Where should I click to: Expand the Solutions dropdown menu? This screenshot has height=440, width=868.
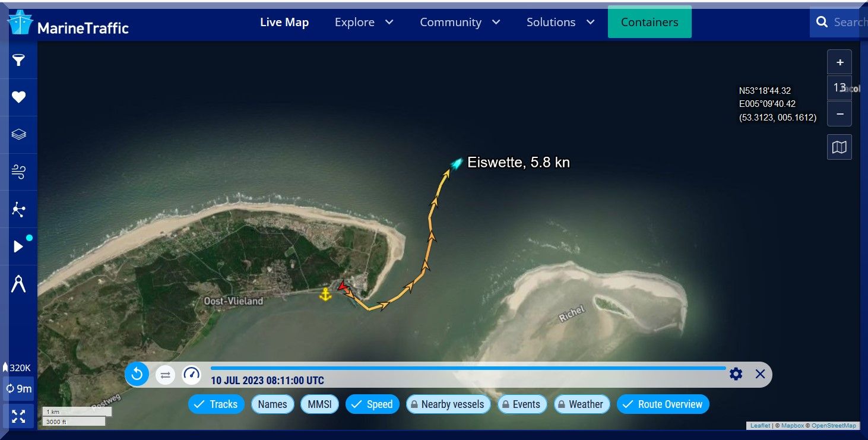pyautogui.click(x=560, y=22)
